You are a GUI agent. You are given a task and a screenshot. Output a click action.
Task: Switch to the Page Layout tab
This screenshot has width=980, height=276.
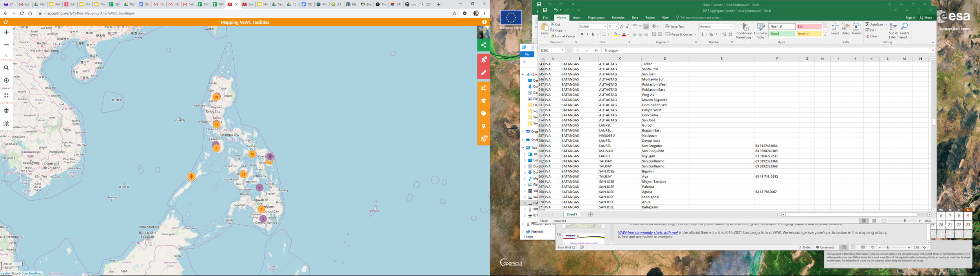596,18
